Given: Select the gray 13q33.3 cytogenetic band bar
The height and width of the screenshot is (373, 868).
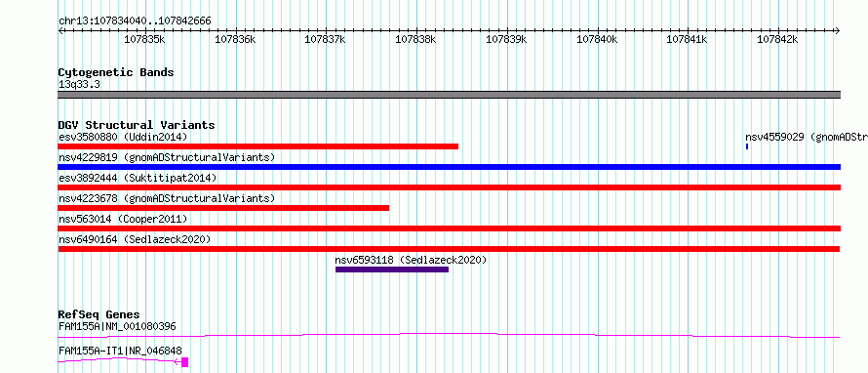Looking at the screenshot, I should (449, 95).
